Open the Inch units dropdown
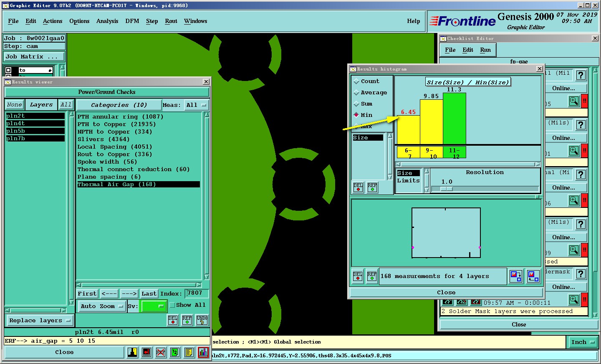The height and width of the screenshot is (364, 601). pyautogui.click(x=582, y=342)
